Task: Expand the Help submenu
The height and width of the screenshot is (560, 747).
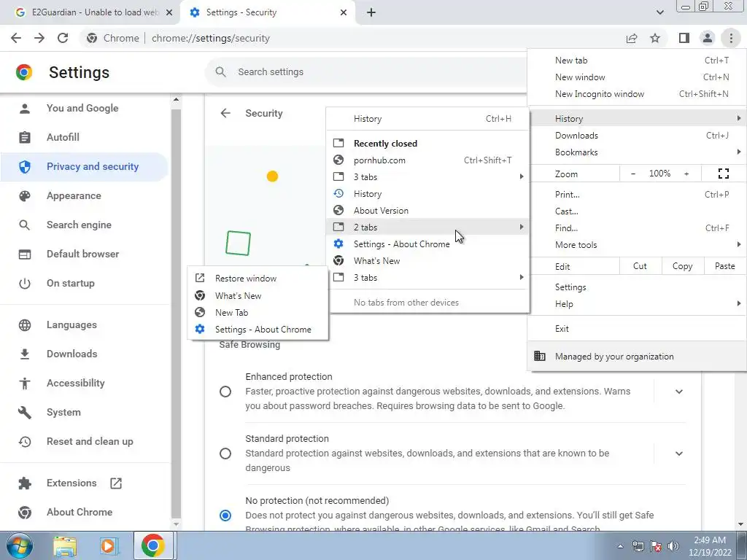Action: point(637,304)
